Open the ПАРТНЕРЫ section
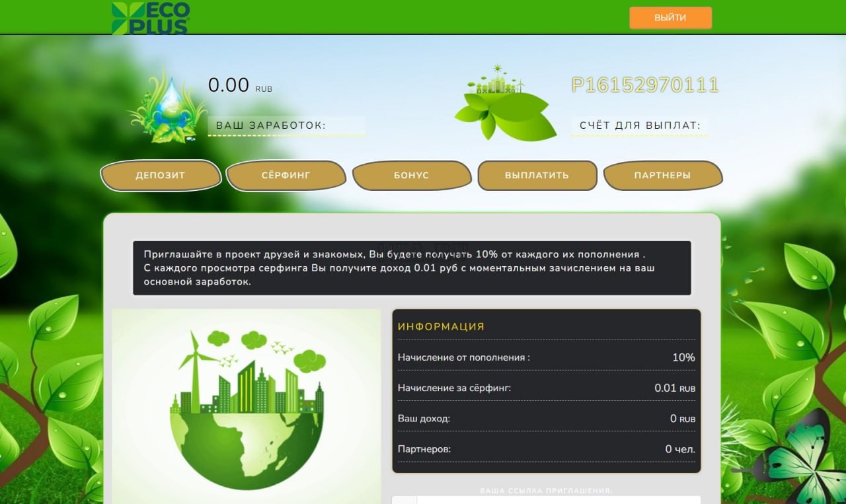846x504 pixels. click(663, 175)
